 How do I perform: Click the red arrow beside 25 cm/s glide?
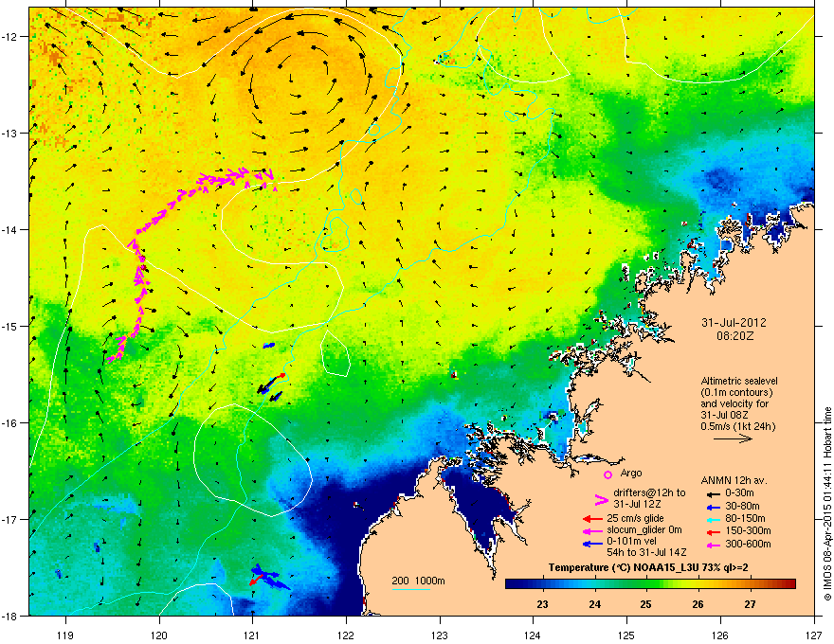coord(592,519)
